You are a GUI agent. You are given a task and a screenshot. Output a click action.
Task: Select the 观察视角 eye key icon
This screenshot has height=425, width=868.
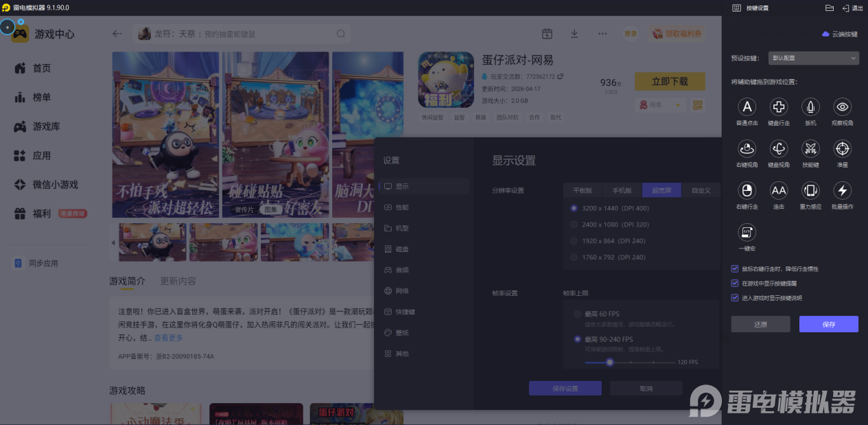[x=843, y=106]
